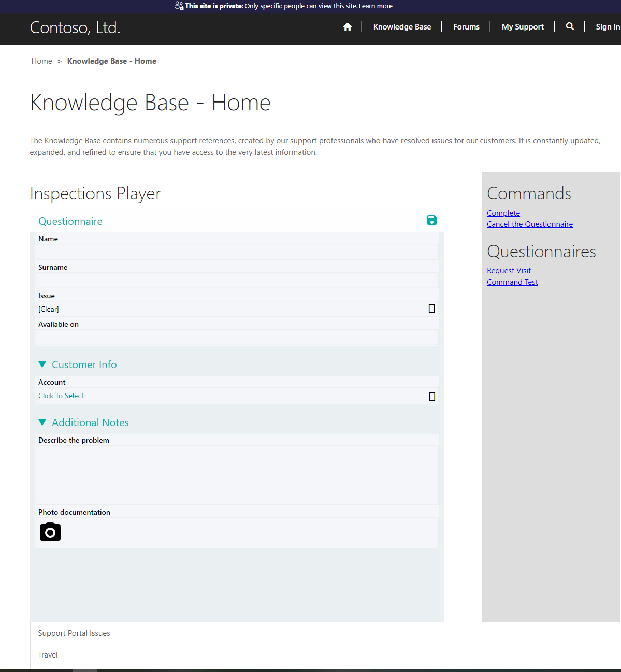Click the Questionnaire heading text
The image size is (621, 672).
point(70,221)
